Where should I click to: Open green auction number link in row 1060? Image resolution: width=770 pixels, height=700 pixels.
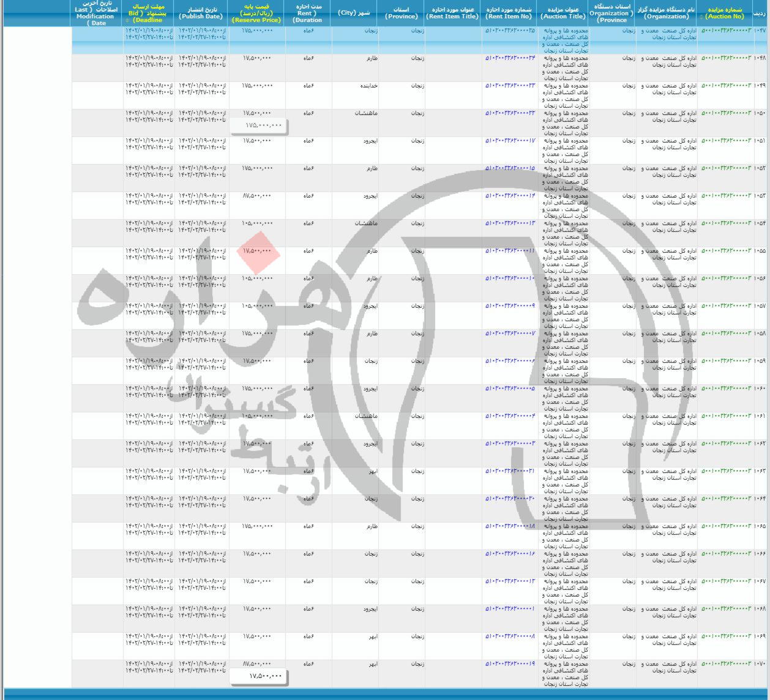[x=725, y=389]
